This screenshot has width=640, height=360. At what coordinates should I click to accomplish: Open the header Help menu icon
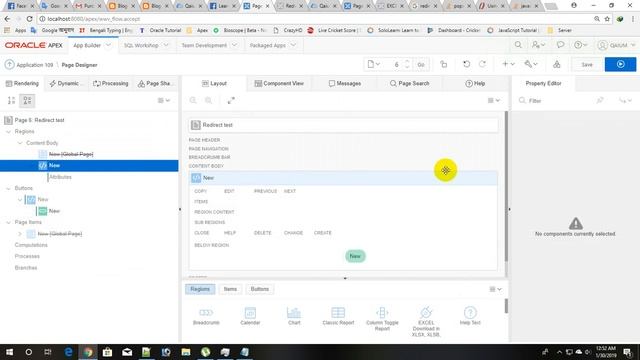pos(580,45)
